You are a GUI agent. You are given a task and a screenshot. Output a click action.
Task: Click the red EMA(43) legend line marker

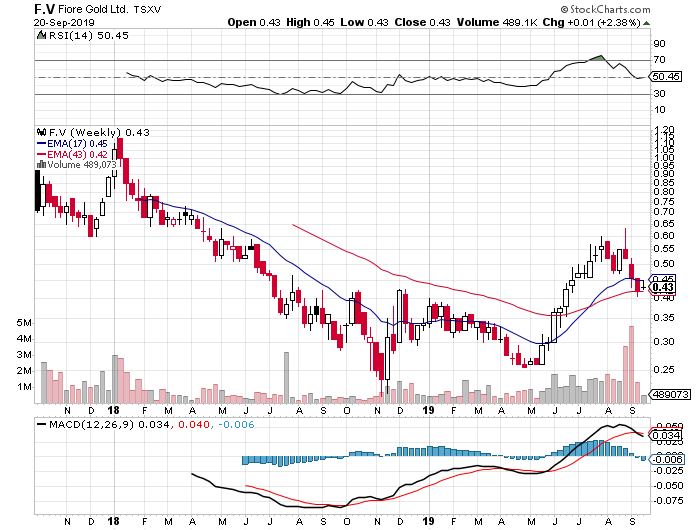click(x=40, y=154)
